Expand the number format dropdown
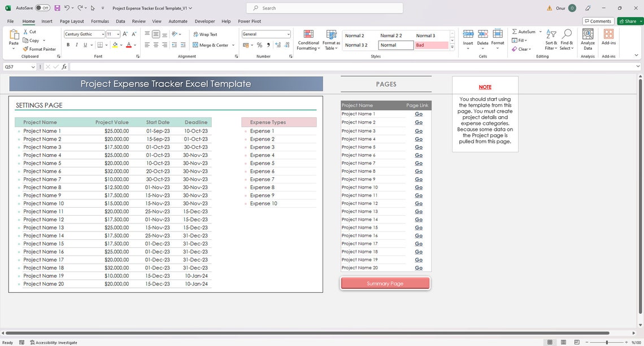This screenshot has height=346, width=644. (288, 34)
